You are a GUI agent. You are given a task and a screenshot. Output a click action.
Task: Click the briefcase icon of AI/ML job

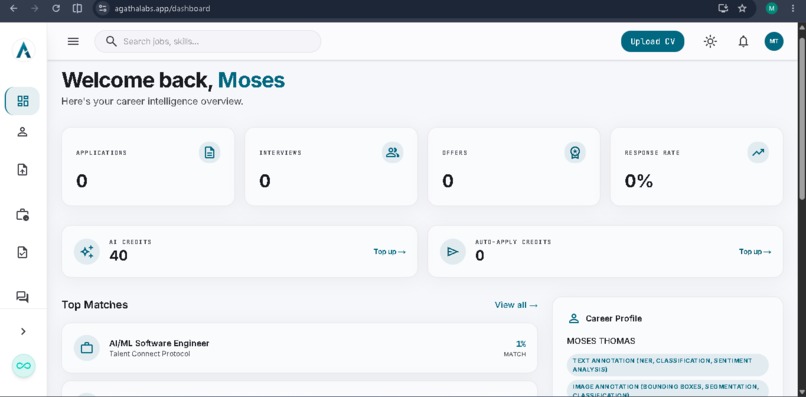pos(87,348)
